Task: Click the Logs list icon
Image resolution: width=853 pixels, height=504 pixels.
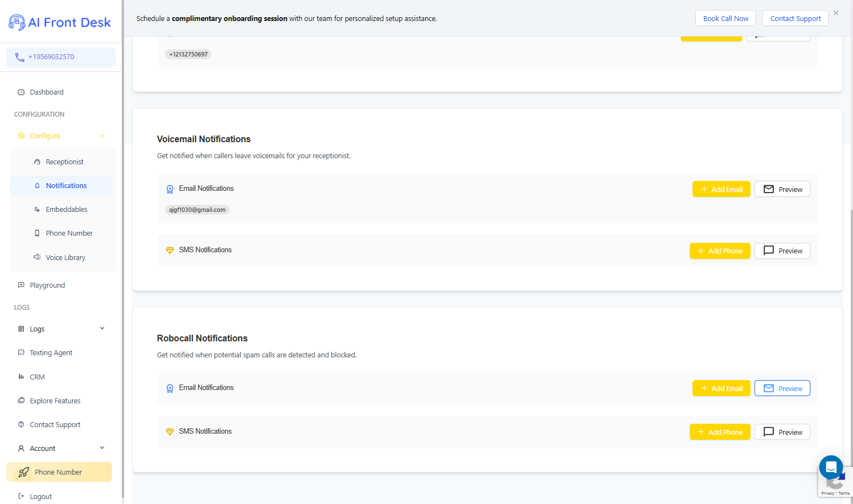Action: (21, 329)
